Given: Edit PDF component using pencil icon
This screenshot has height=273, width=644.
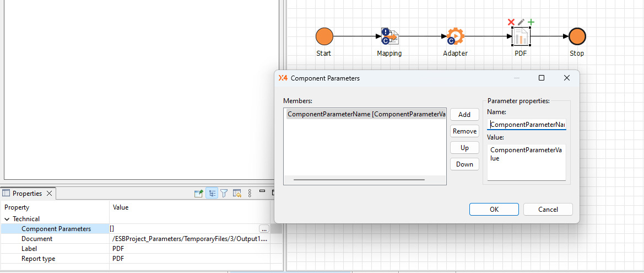Looking at the screenshot, I should point(521,22).
